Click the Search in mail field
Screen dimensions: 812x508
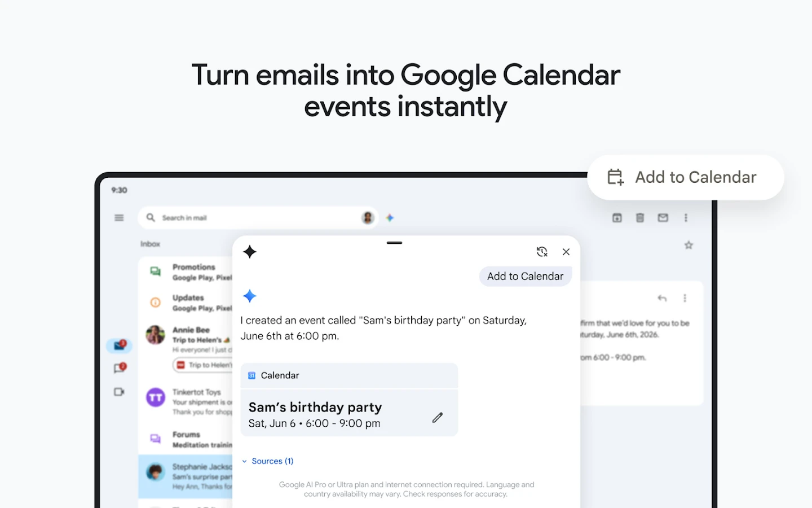pyautogui.click(x=258, y=218)
